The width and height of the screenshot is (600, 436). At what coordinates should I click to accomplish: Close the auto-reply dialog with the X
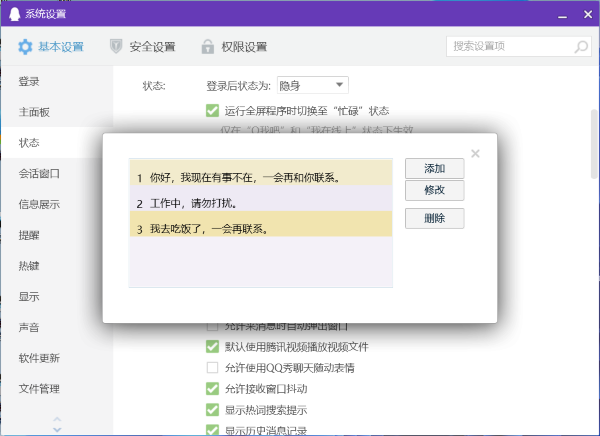coord(475,153)
